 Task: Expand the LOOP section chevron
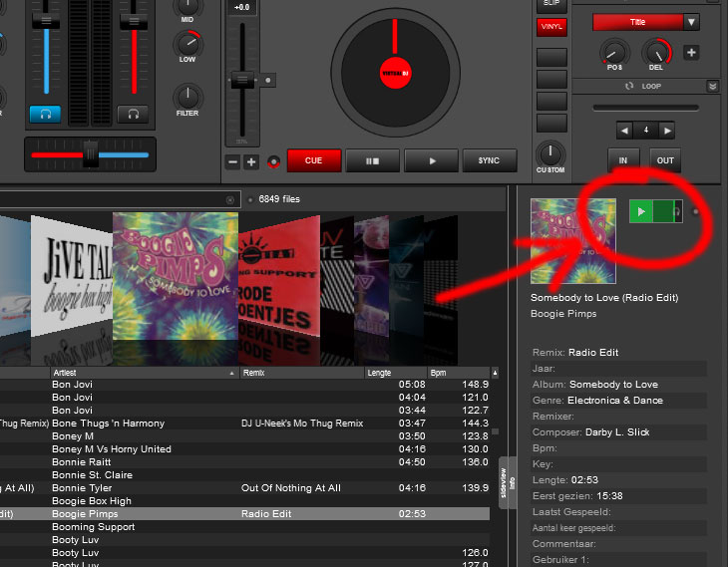click(713, 87)
